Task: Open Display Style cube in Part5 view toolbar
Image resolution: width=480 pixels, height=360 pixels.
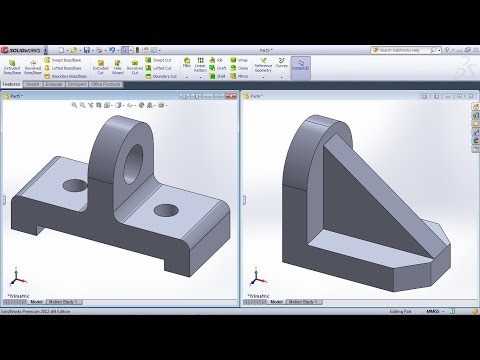Action: [118, 105]
